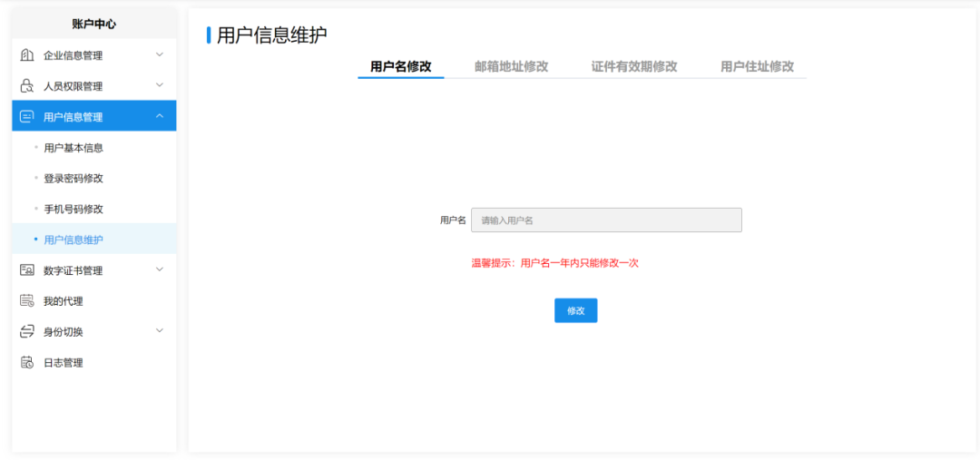Image resolution: width=980 pixels, height=460 pixels.
Task: Expand 企业信息管理 with its chevron
Action: [x=160, y=54]
